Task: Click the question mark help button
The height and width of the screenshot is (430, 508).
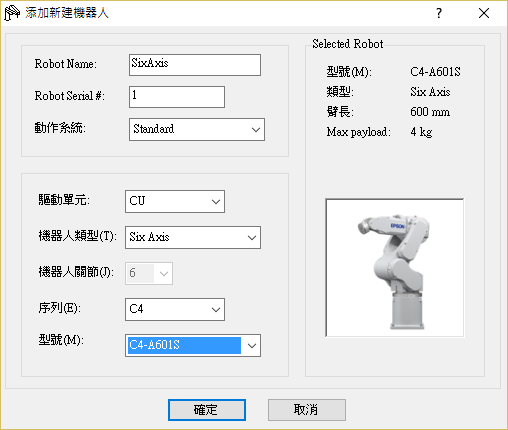Action: [x=439, y=13]
